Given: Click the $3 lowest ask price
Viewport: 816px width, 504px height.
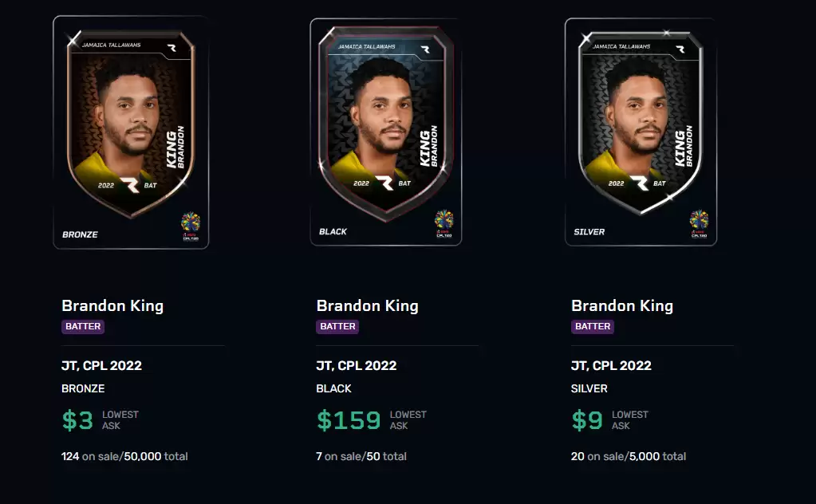Looking at the screenshot, I should (x=77, y=420).
